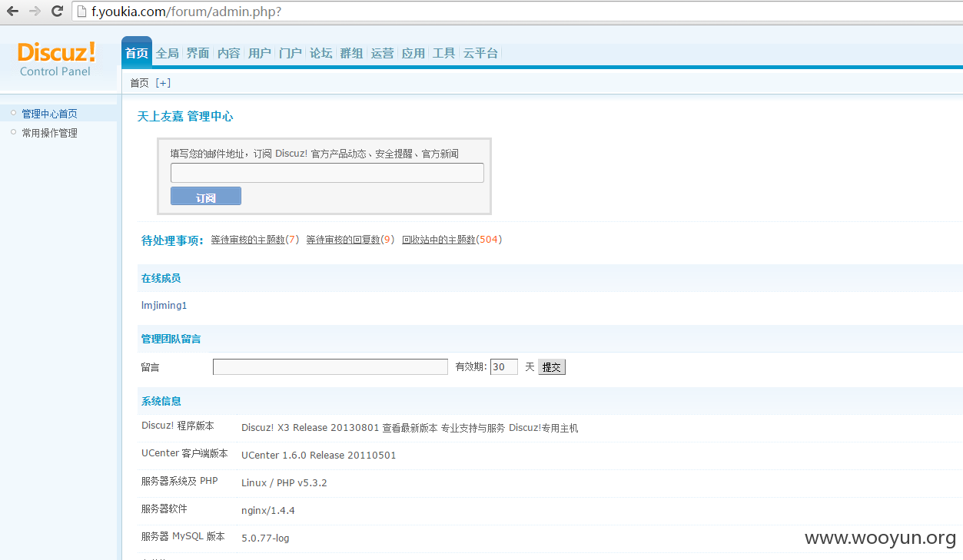Screen dimensions: 963x560
Task: Click the email subscription input field
Action: [327, 173]
